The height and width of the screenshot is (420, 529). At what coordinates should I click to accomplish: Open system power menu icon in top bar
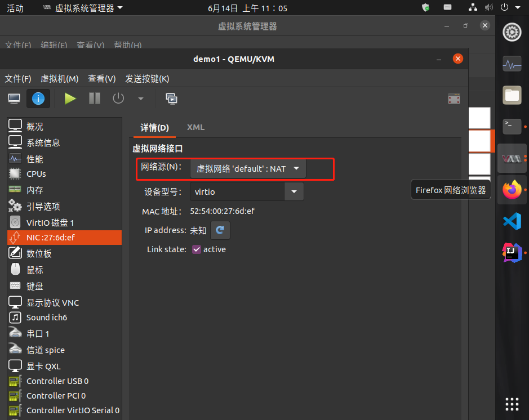click(x=504, y=7)
